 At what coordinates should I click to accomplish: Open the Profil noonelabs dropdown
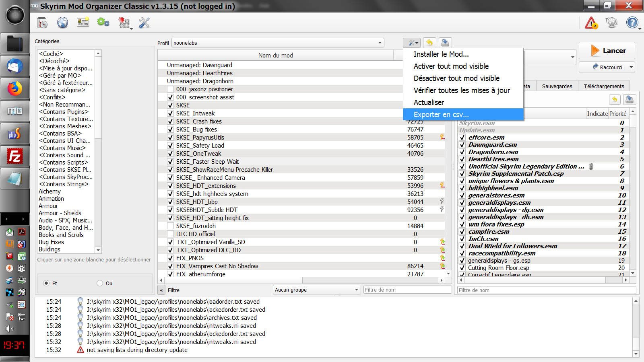278,43
